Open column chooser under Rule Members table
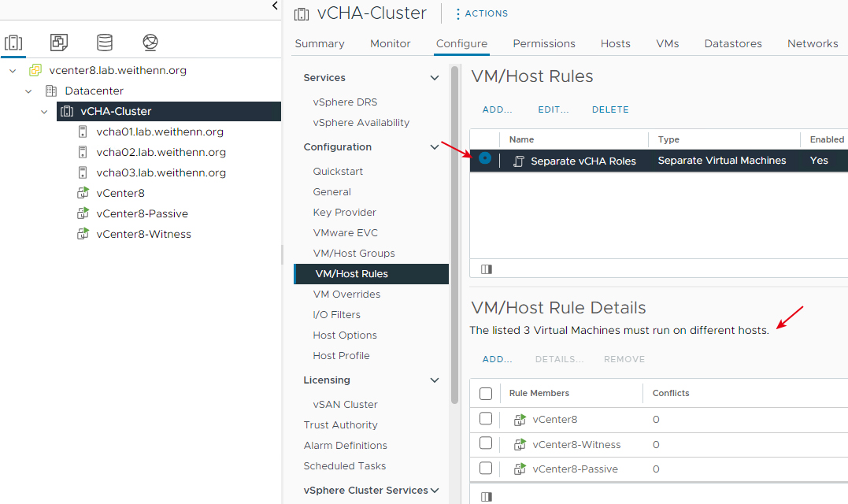 486,496
